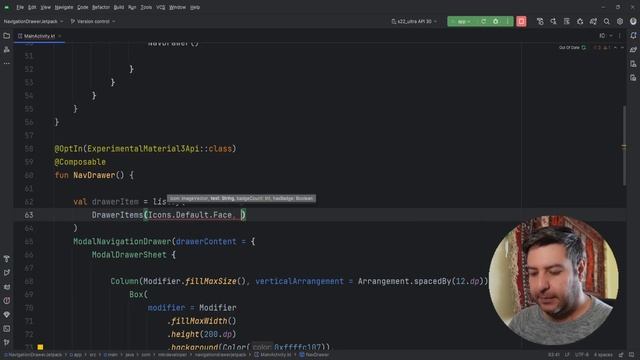Open the Resource Manager sidebar icon
This screenshot has height=360, width=640.
7,49
